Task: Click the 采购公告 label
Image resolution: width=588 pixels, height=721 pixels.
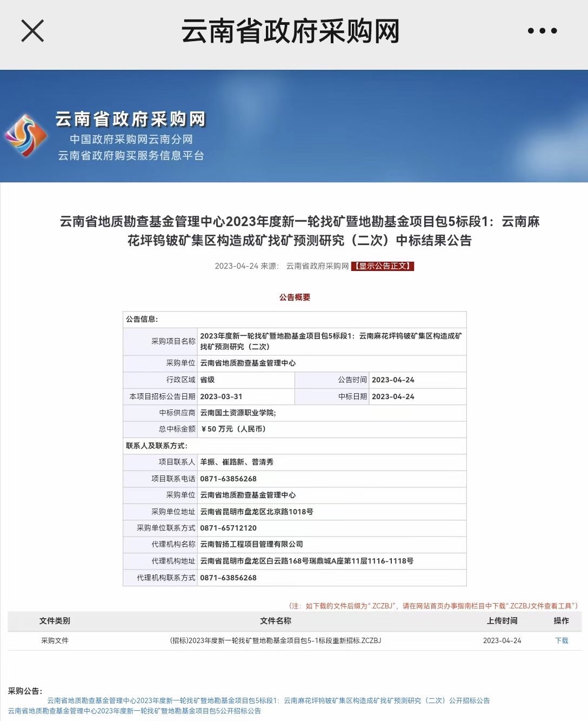Action: pos(25,691)
